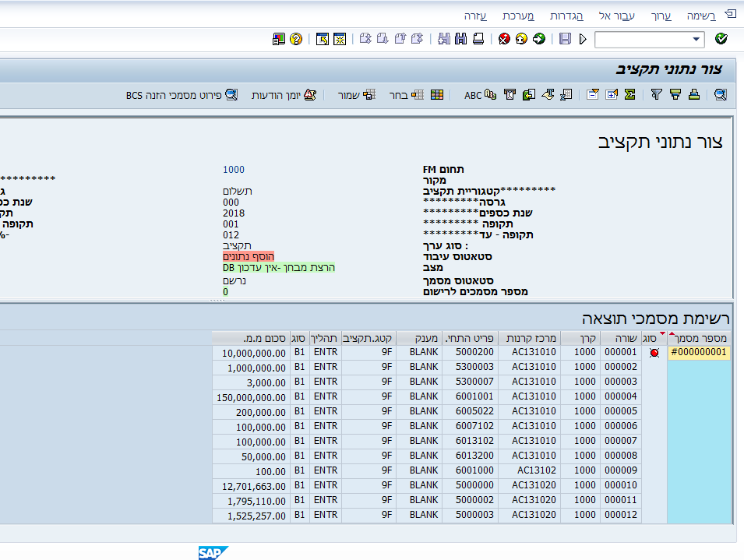Click the קטג.תקציב column header
This screenshot has height=560, width=744.
pyautogui.click(x=368, y=338)
